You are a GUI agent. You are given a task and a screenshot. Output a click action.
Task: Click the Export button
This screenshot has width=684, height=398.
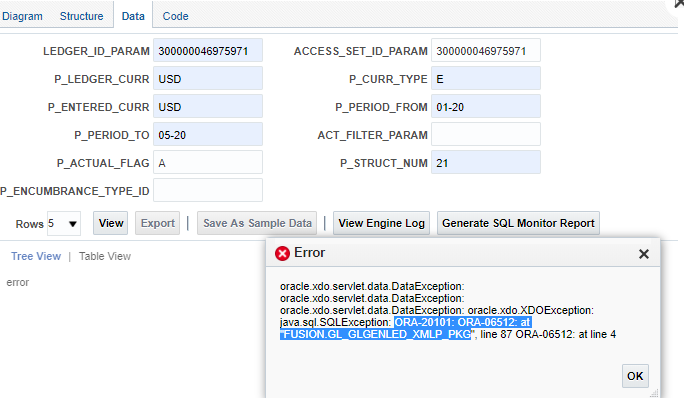click(x=157, y=223)
